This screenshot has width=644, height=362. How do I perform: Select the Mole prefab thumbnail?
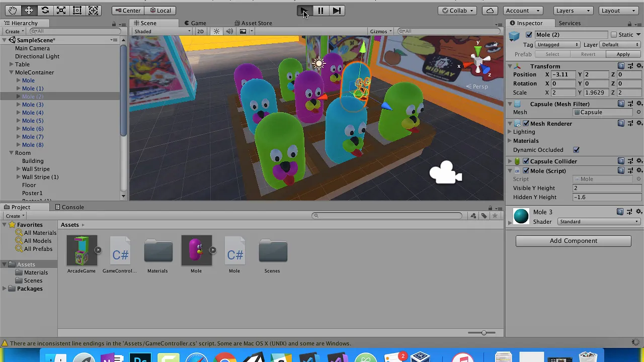point(197,250)
